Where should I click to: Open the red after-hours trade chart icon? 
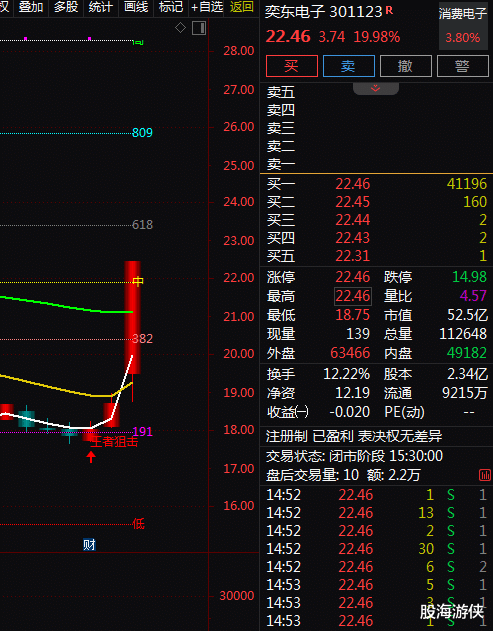485,475
